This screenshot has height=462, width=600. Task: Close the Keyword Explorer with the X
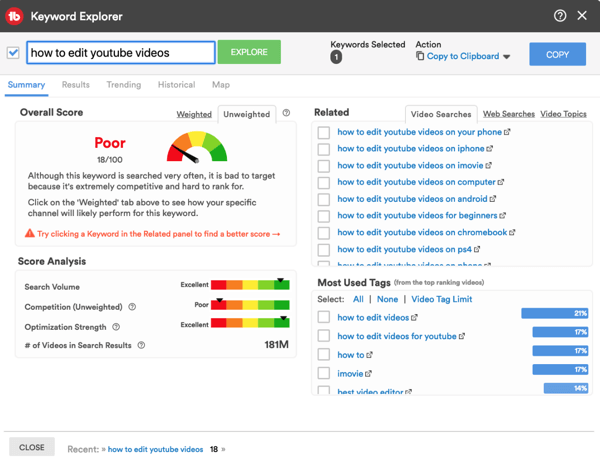[582, 16]
